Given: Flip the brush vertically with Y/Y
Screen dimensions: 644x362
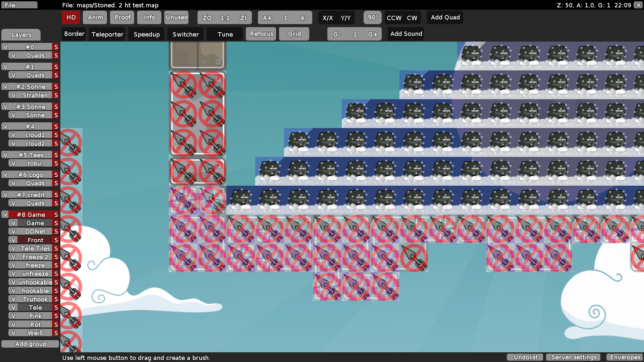Looking at the screenshot, I should point(345,18).
